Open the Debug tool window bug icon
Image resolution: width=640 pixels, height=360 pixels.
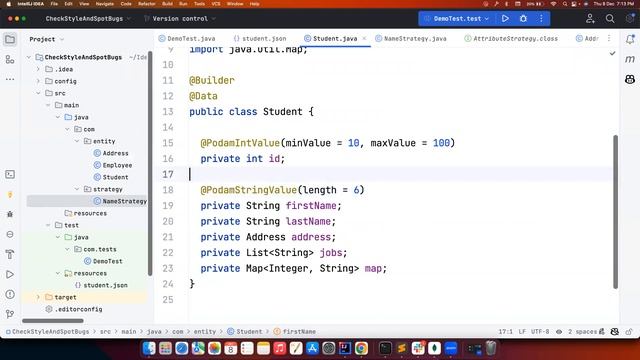10,214
